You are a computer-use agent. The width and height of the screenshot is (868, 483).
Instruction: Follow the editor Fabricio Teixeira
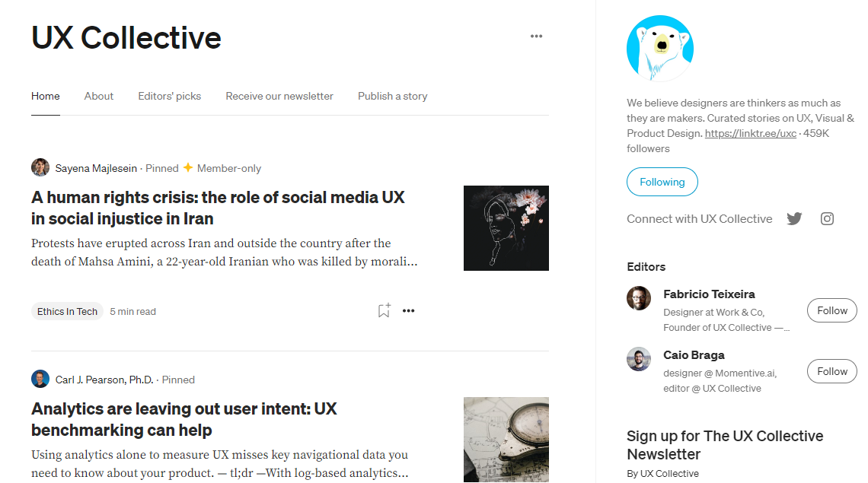[831, 310]
